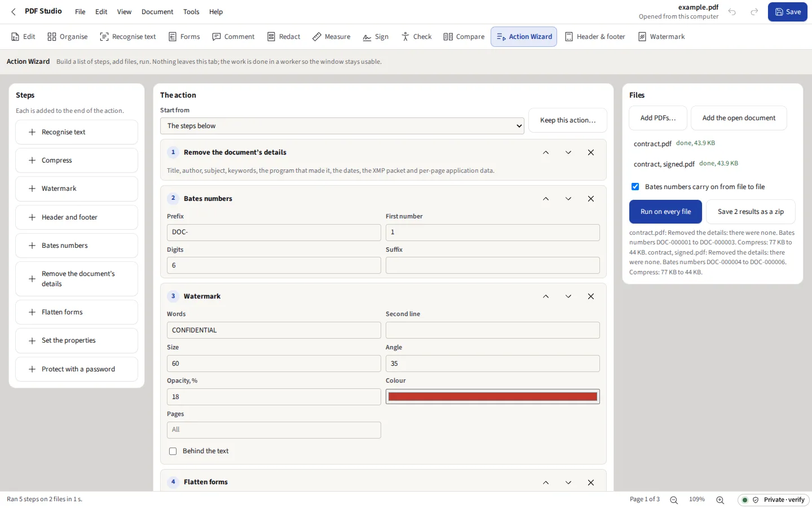Click Add the open document
This screenshot has width=812, height=508.
(739, 118)
